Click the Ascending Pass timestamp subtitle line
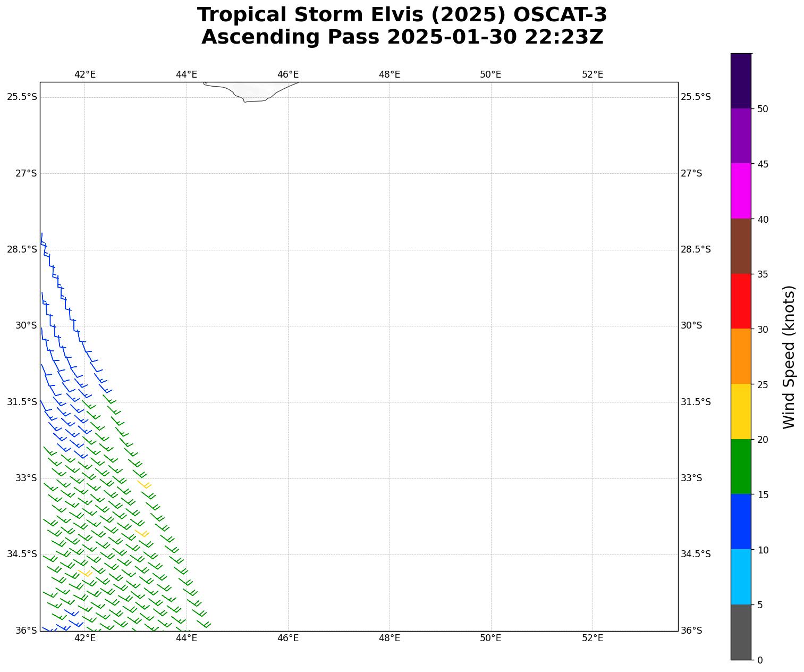The height and width of the screenshot is (672, 804). (402, 37)
